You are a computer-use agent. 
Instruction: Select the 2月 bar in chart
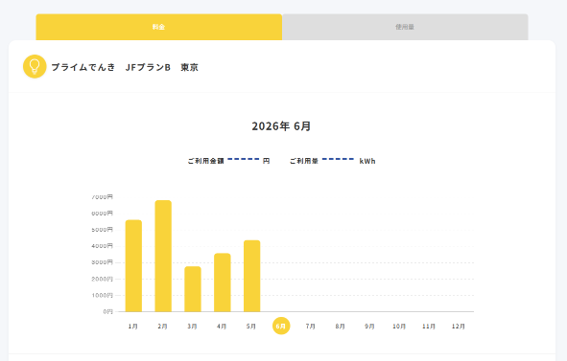coord(163,256)
